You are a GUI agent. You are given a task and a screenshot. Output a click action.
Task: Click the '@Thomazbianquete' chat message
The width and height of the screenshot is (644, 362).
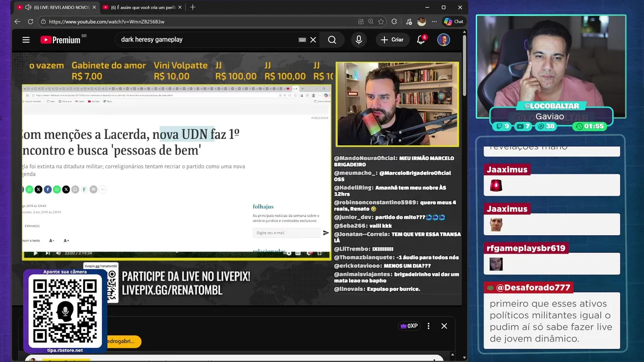click(396, 257)
